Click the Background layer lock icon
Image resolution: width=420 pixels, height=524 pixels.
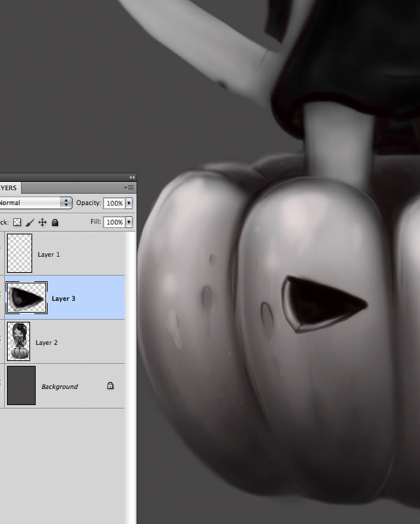(110, 386)
